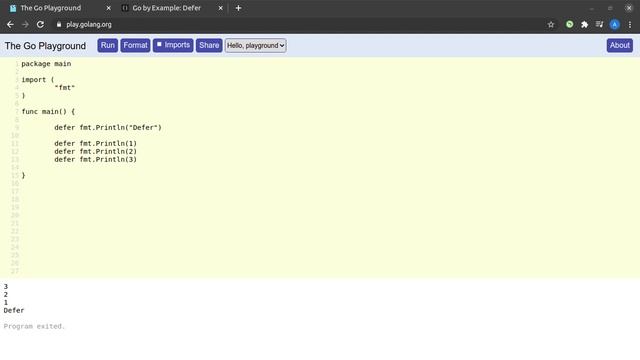The height and width of the screenshot is (360, 640).
Task: Click the 'import (' line
Action: [x=38, y=80]
